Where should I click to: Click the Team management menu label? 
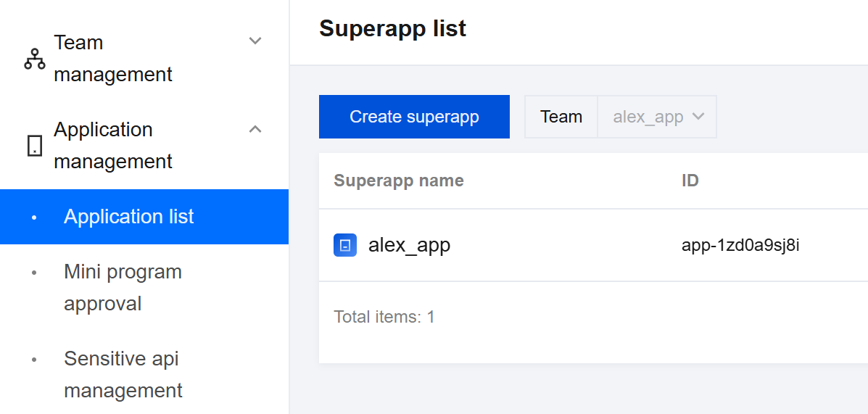point(113,59)
